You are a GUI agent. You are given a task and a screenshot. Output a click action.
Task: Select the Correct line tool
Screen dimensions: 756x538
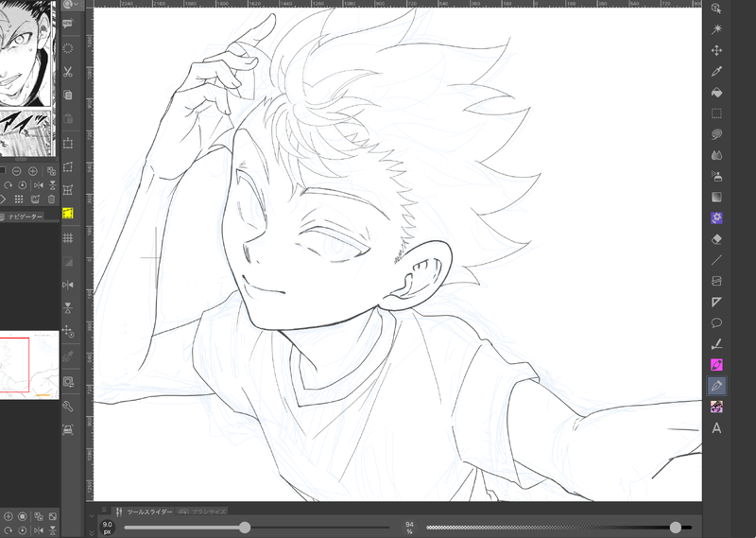pyautogui.click(x=716, y=344)
